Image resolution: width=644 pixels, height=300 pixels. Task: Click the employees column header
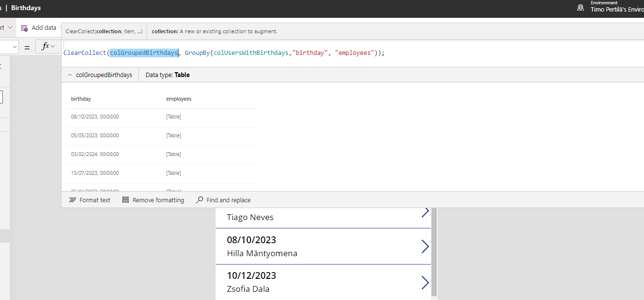179,99
